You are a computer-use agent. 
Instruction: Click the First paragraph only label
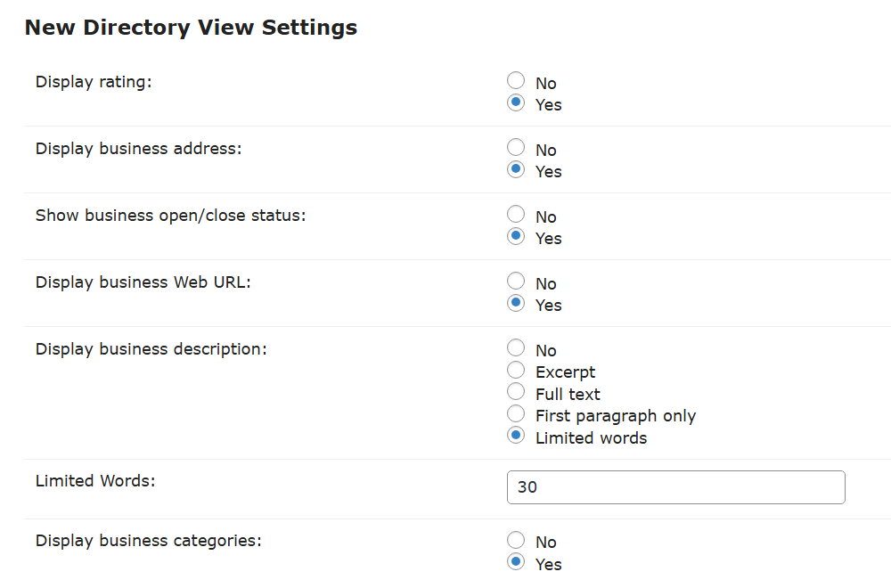point(615,416)
